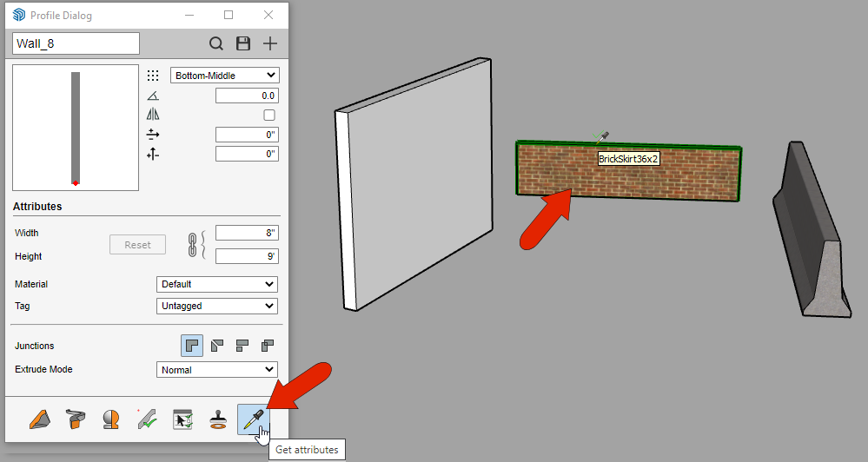Maximize the Profile Dialog window
The width and height of the screenshot is (868, 462).
(x=229, y=15)
